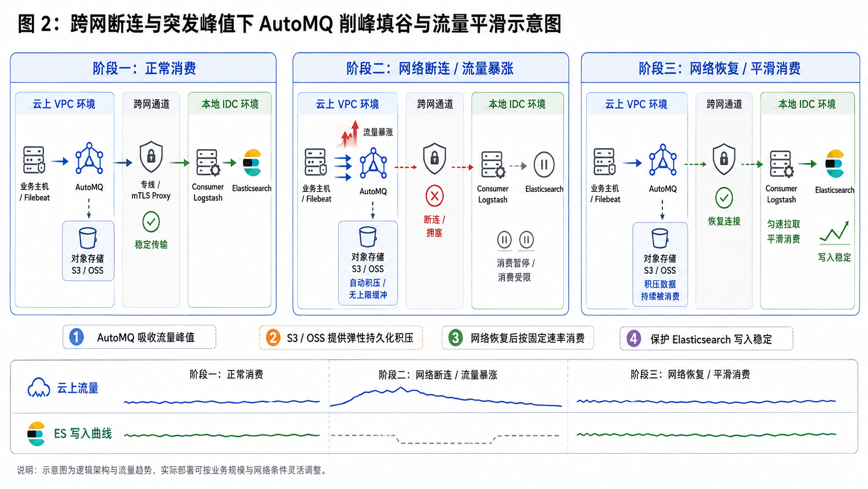Click the 恢复连接 green text
The width and height of the screenshot is (868, 489).
click(x=724, y=221)
